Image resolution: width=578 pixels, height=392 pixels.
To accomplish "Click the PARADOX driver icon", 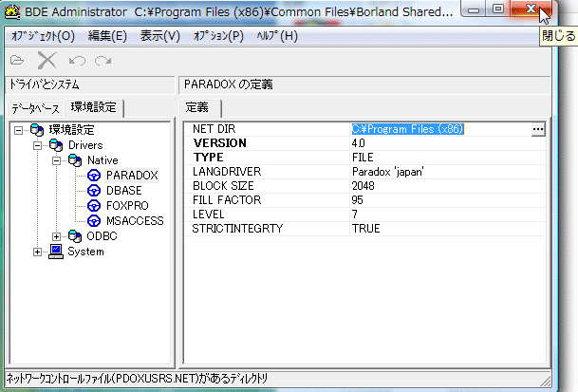I will click(x=94, y=176).
